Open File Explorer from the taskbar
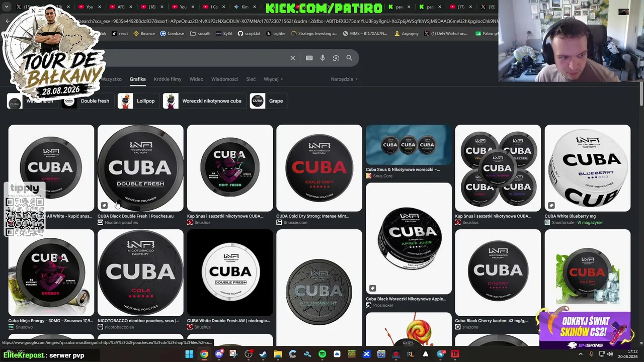Screen dimensions: 644x362 (278, 354)
